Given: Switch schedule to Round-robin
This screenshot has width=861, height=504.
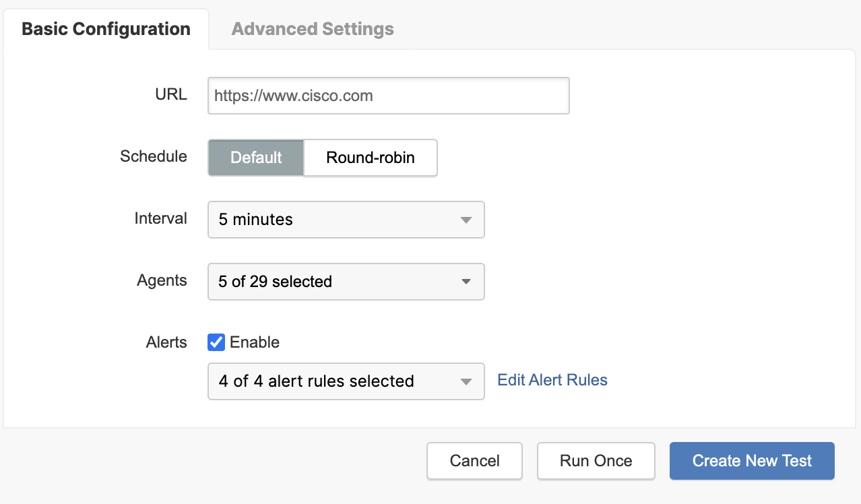Looking at the screenshot, I should tap(371, 158).
